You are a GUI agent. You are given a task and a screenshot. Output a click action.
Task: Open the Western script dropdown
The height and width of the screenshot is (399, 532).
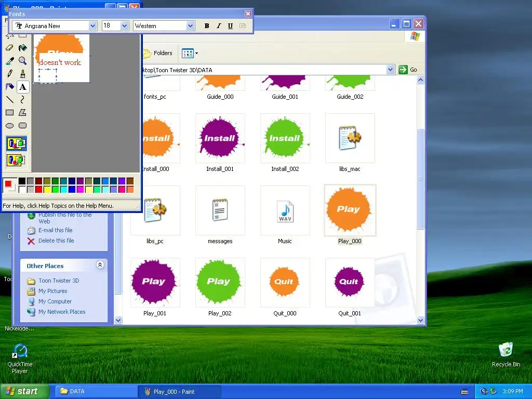coord(190,26)
